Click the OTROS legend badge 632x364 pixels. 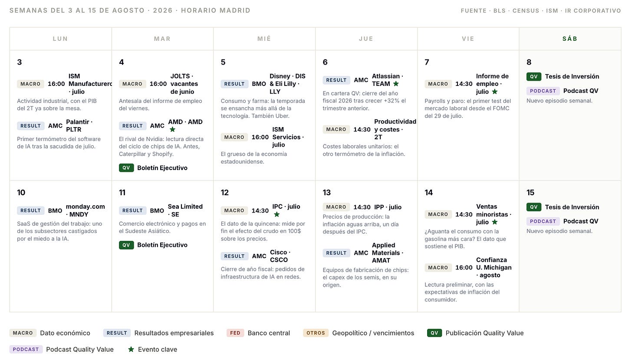(x=316, y=333)
